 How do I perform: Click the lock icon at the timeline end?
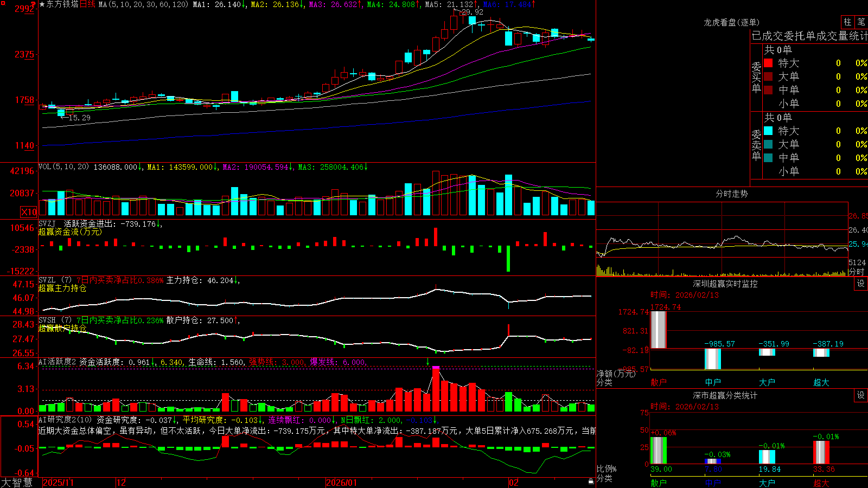coord(591,481)
